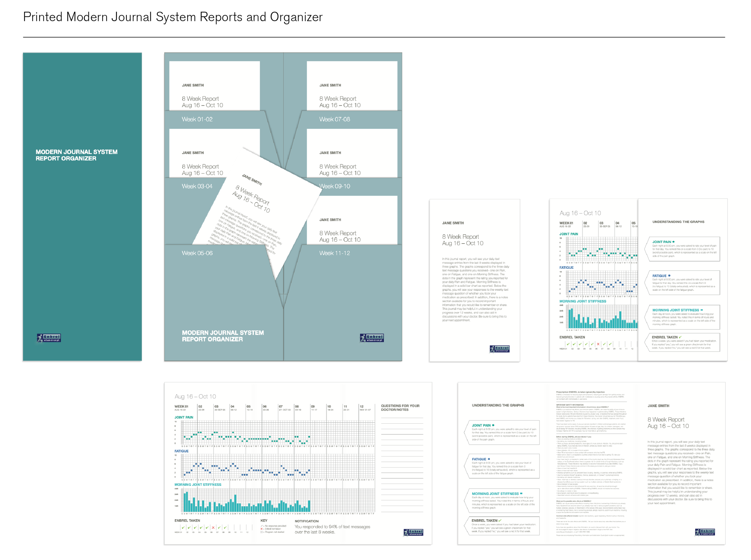751x560 pixels.
Task: Click the Enbrel logo inside the open organizer folder
Action: (x=372, y=338)
